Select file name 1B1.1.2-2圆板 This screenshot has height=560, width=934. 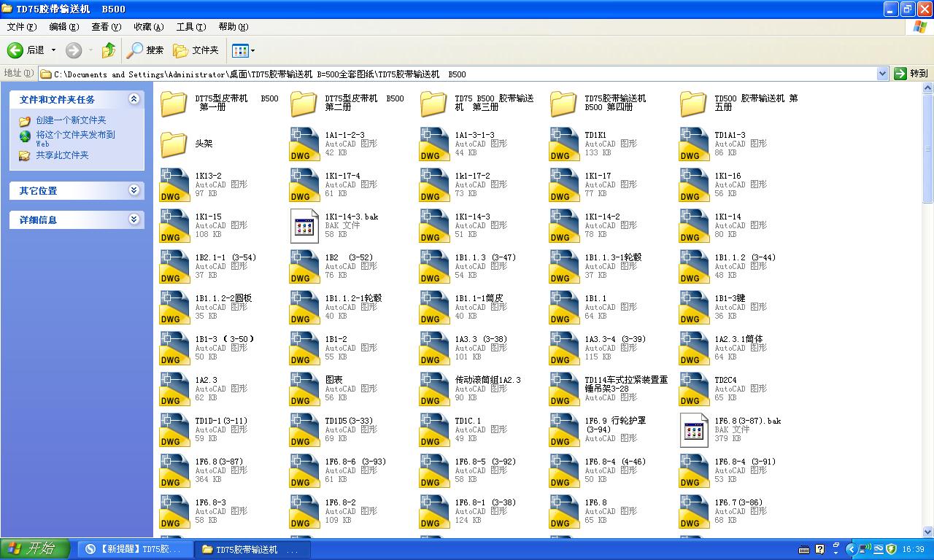click(223, 298)
